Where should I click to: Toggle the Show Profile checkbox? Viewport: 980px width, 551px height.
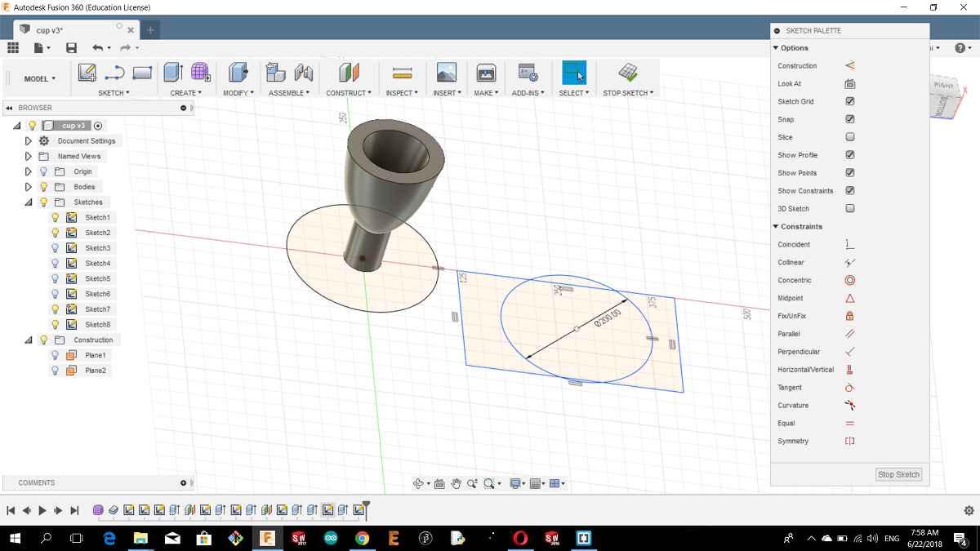(x=850, y=155)
